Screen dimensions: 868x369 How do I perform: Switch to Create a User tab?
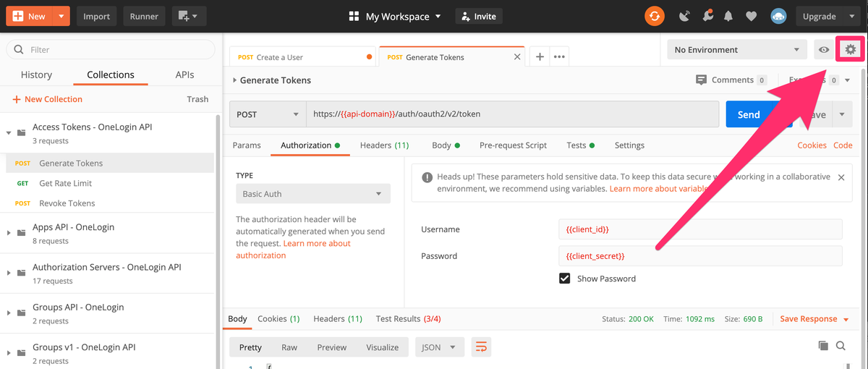(304, 57)
